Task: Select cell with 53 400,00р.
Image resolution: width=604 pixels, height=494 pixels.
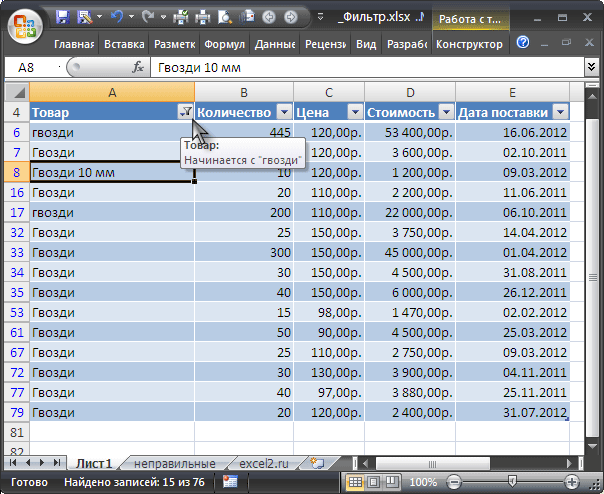Action: click(x=410, y=132)
